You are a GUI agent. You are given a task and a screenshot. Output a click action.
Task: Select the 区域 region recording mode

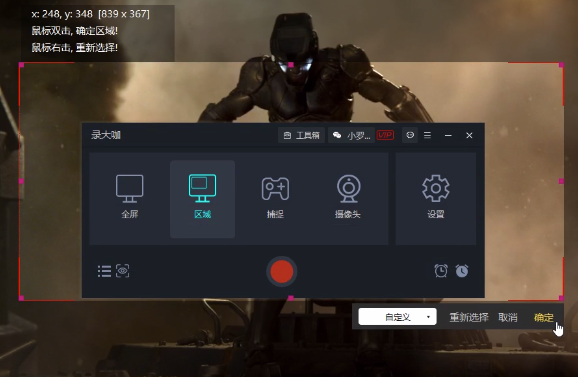click(x=202, y=199)
